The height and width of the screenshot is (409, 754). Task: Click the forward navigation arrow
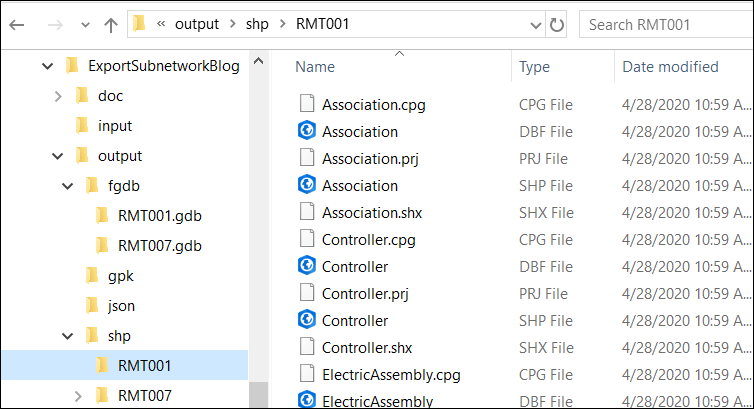point(55,25)
